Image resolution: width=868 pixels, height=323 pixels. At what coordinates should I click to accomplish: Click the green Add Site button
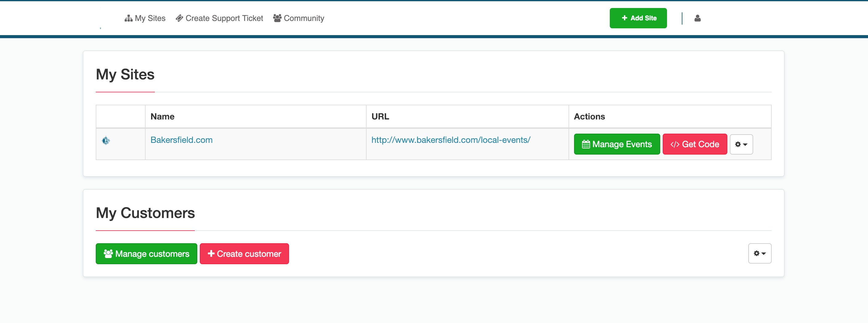(638, 18)
